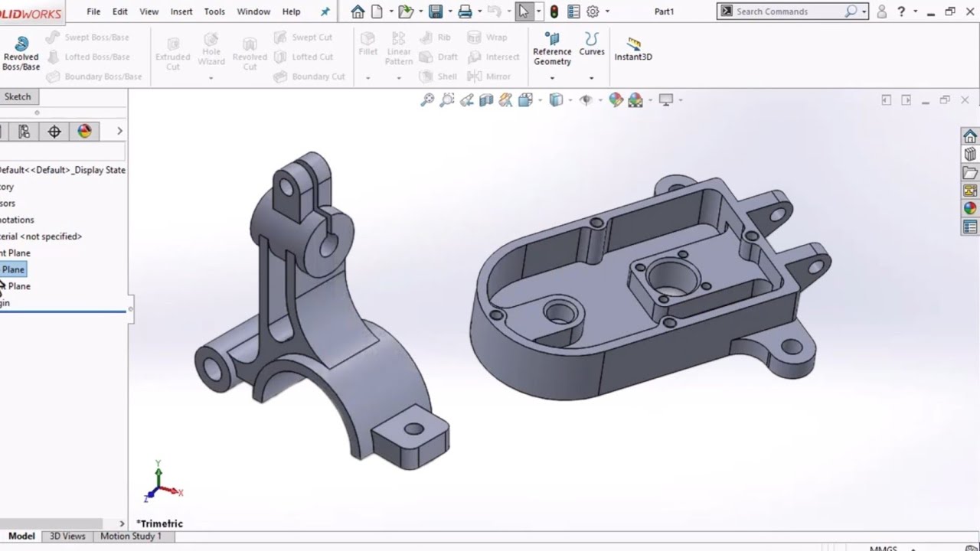Expand the Select tool dropdown arrow
The width and height of the screenshot is (980, 551).
[x=538, y=11]
